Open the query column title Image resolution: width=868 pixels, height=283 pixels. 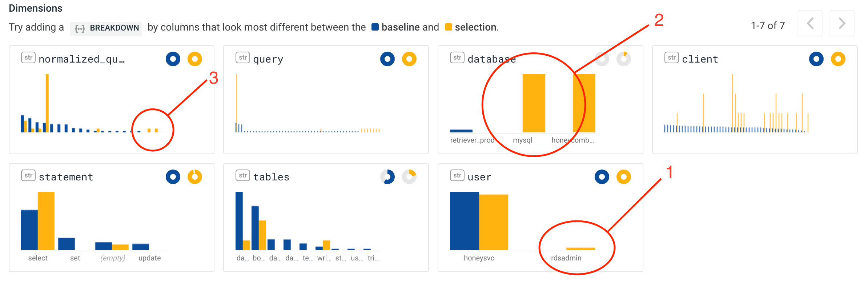268,59
